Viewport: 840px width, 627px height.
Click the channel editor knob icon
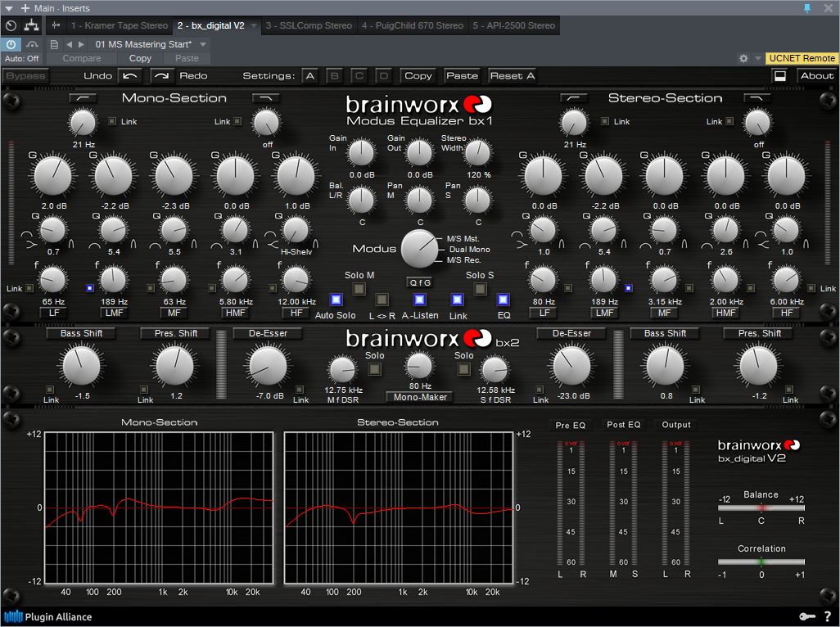[x=11, y=25]
